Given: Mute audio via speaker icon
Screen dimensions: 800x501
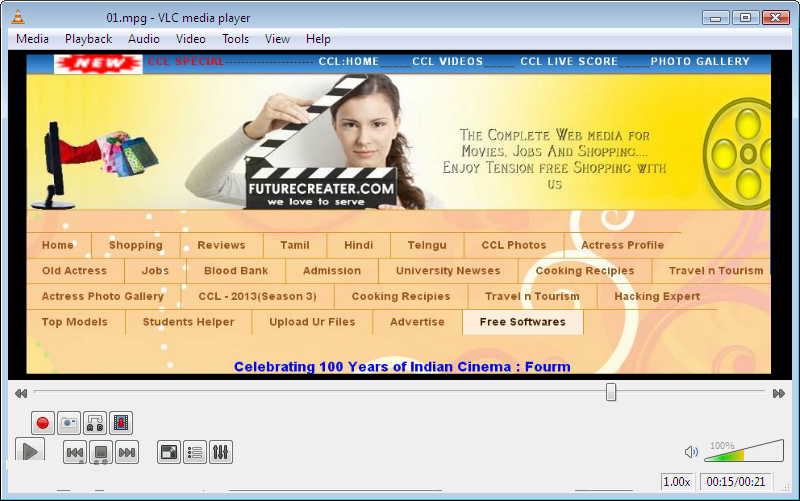Looking at the screenshot, I should 691,452.
